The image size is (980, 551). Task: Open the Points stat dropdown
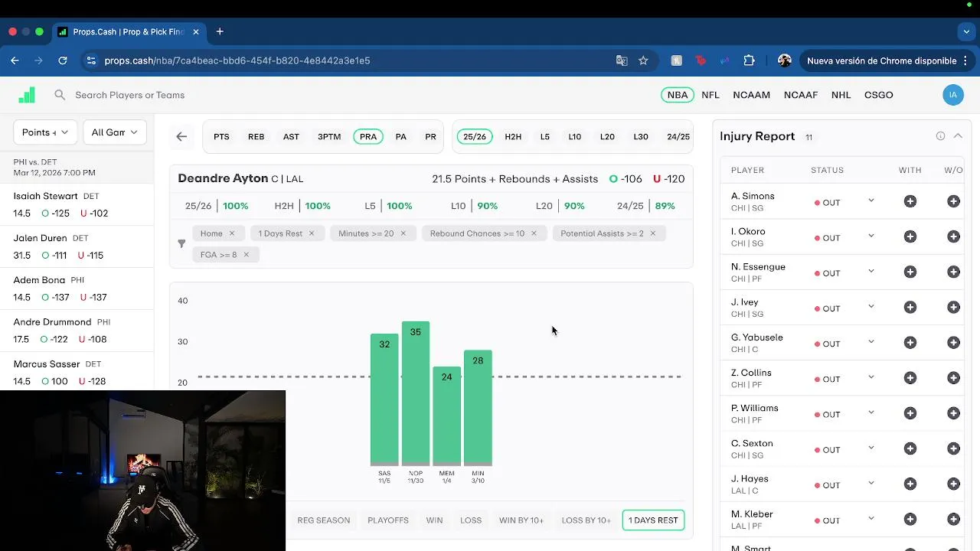click(x=45, y=132)
